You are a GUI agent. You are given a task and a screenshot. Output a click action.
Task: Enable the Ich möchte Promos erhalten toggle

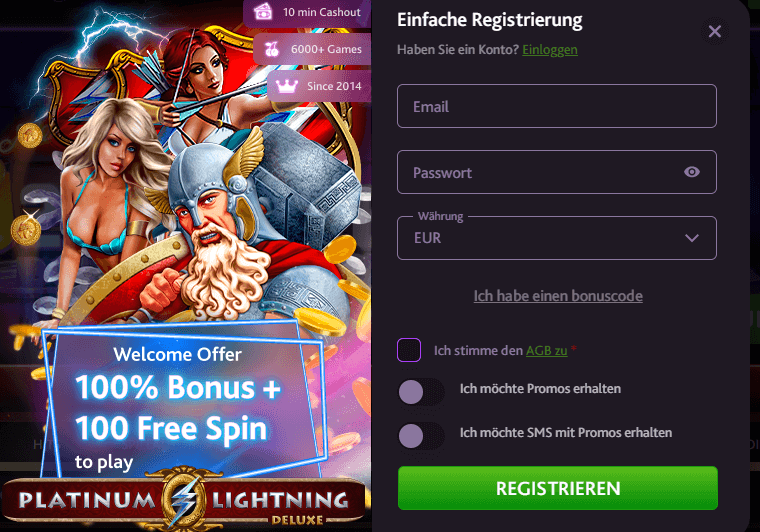point(421,391)
